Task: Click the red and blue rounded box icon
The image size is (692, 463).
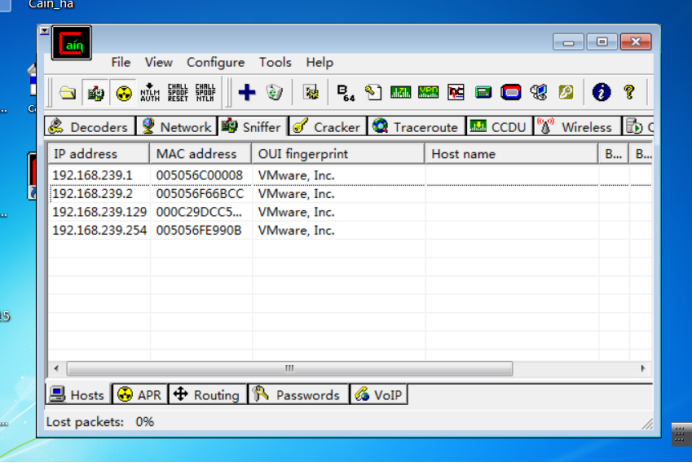Action: click(511, 92)
